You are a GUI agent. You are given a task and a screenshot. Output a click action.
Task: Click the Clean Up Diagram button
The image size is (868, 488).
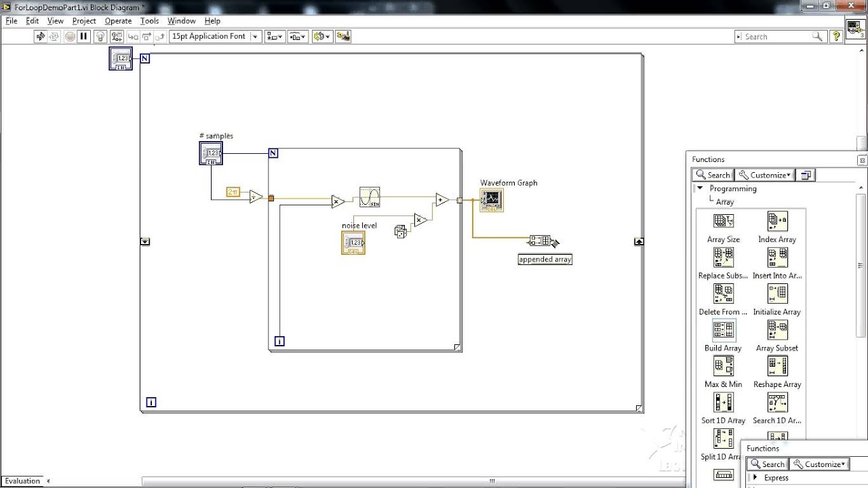pyautogui.click(x=343, y=37)
